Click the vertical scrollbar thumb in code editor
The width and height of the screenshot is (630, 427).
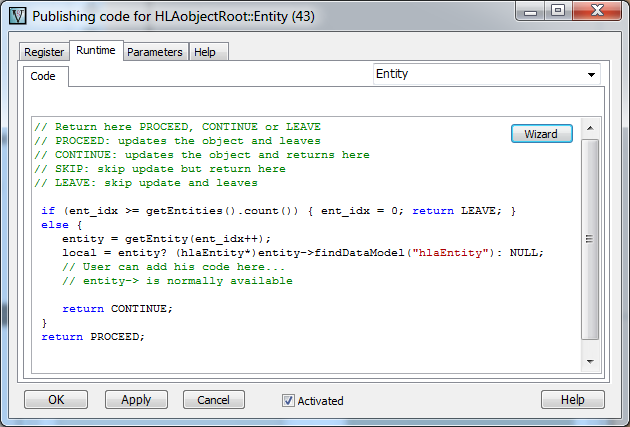point(590,240)
